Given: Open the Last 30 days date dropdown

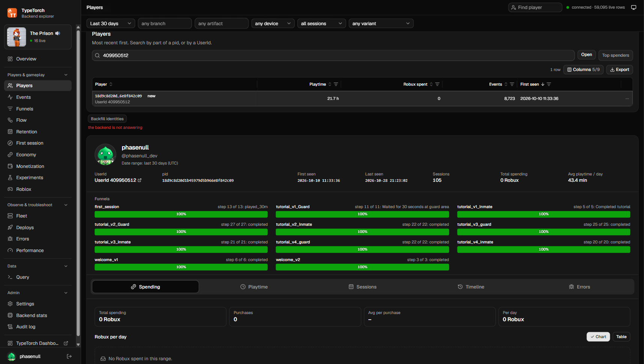Looking at the screenshot, I should coord(111,24).
